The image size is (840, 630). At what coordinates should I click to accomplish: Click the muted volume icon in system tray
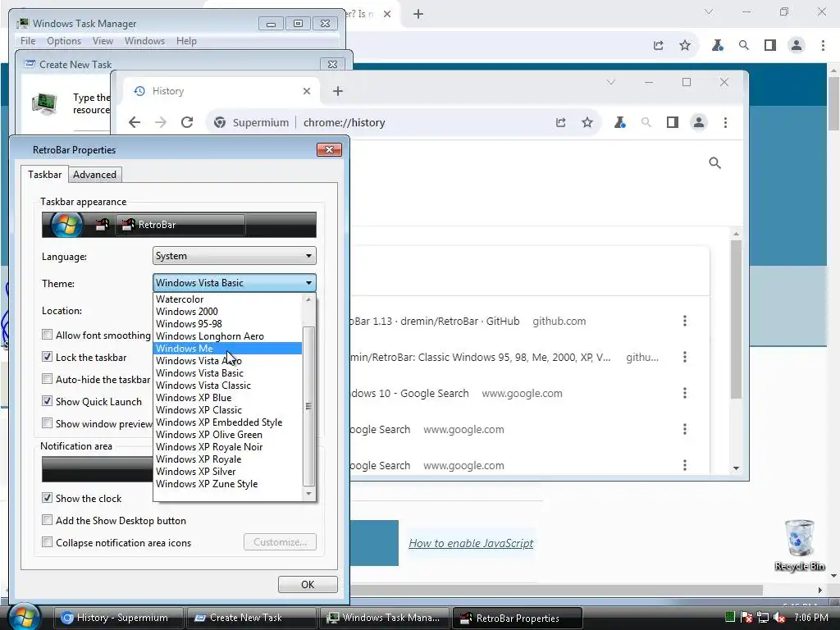coord(780,618)
